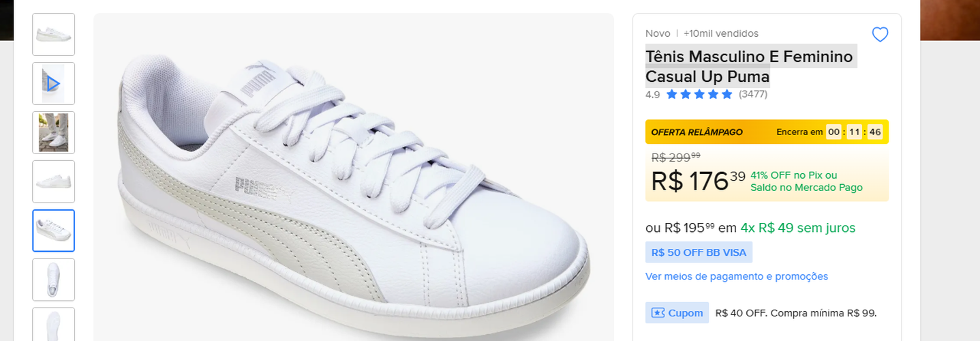The height and width of the screenshot is (341, 980).
Task: Click the 'OFERTA RELÂMPAGO' banner label
Action: [x=696, y=132]
